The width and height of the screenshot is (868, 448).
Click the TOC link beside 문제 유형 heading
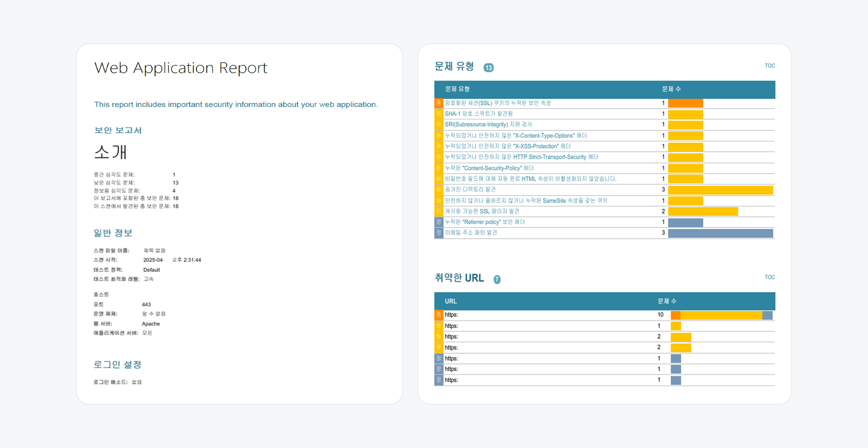tap(769, 66)
